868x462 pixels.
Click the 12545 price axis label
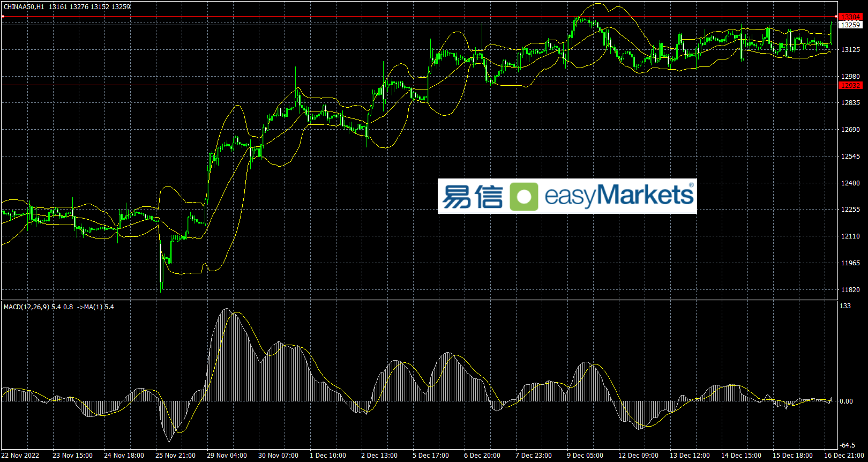(850, 157)
